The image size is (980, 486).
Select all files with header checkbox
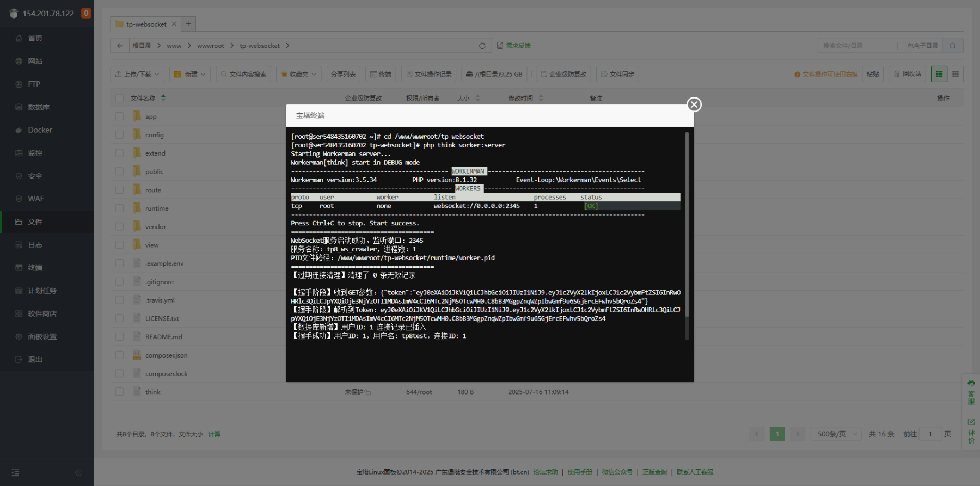[119, 99]
